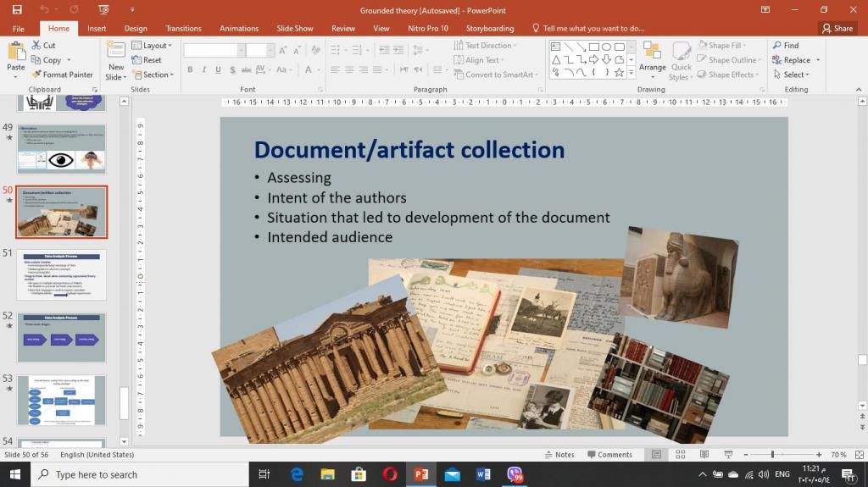Viewport: 868px width, 487px height.
Task: Switch to the Slide Show tab
Action: point(295,28)
